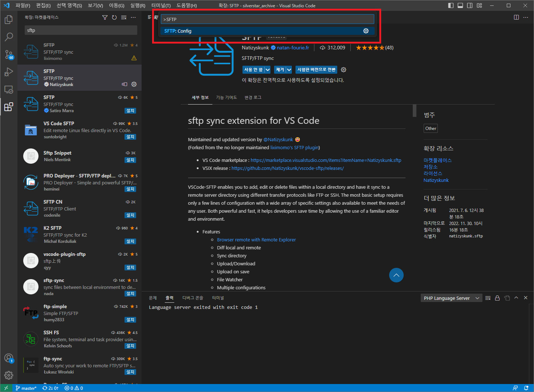534x392 pixels.
Task: Open 파일(F) menu
Action: [23, 5]
